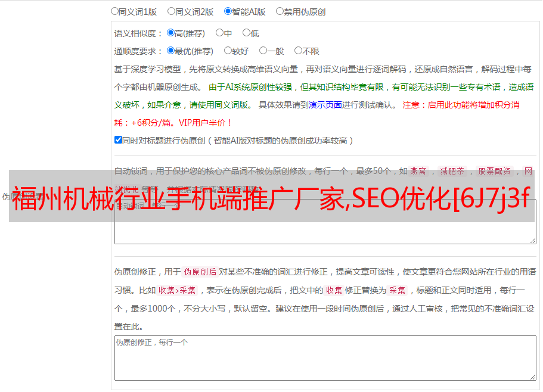Select the 同义词2版 radio option

[x=171, y=11]
